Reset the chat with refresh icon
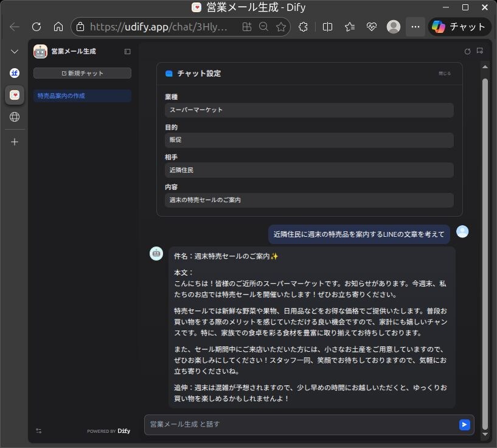 click(x=468, y=51)
